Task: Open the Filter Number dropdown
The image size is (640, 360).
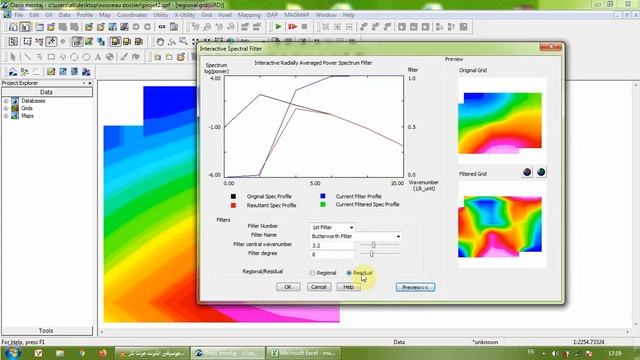Action: pos(351,227)
